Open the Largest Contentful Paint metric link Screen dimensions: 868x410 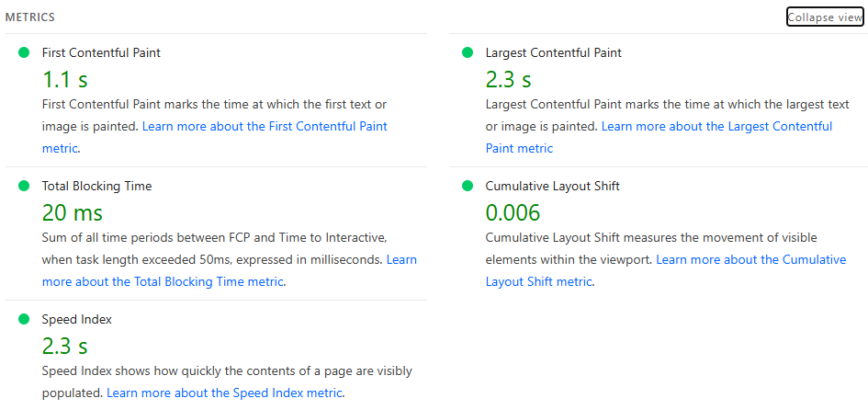(x=659, y=137)
